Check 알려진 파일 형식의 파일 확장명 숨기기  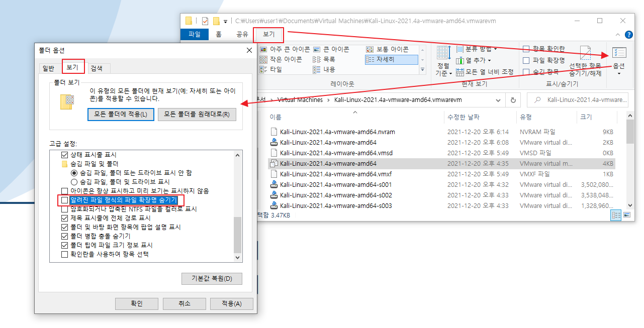[64, 200]
